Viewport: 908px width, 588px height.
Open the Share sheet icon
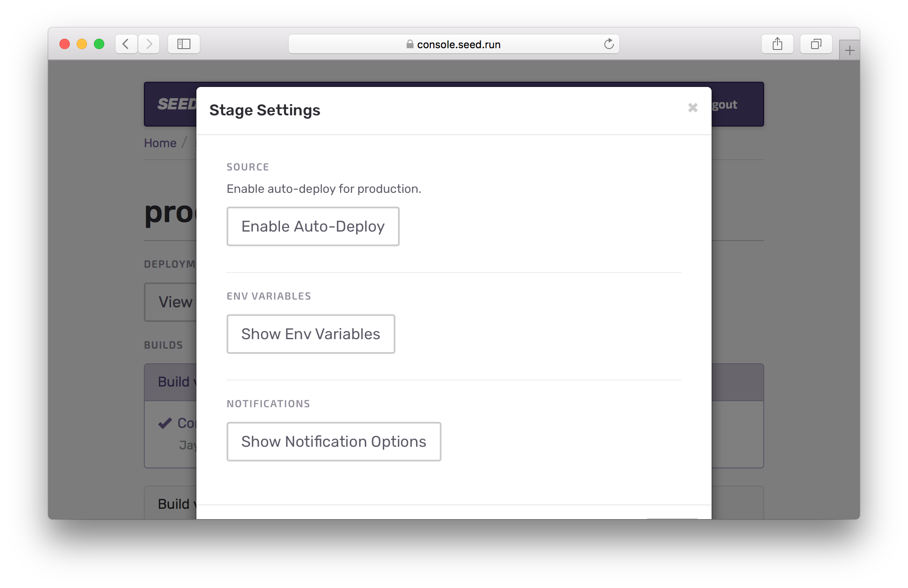click(777, 44)
